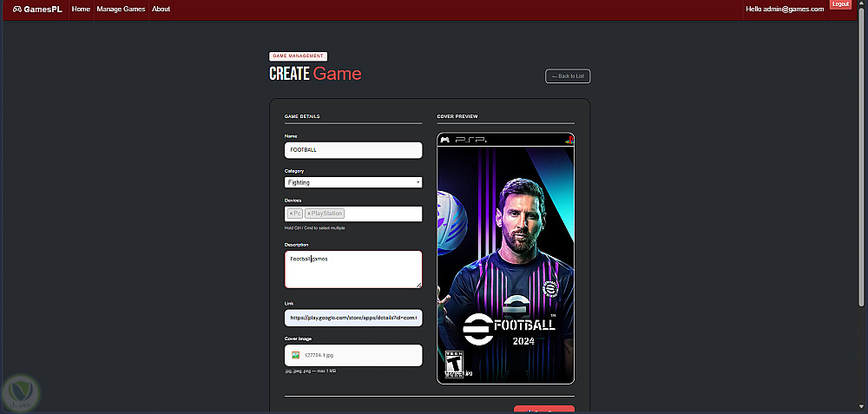Click the PSP controller icon on cover preview

coord(445,140)
